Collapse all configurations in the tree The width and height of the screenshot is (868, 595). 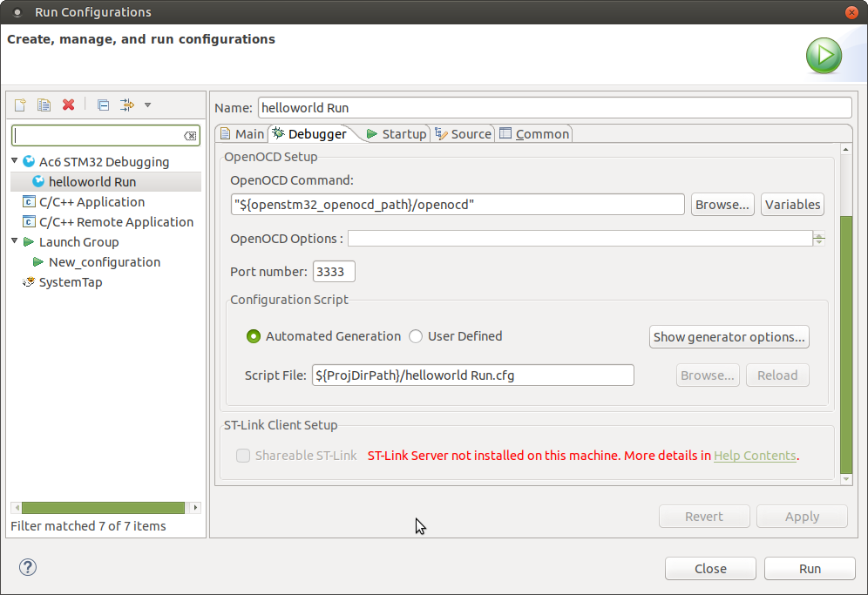pos(103,105)
